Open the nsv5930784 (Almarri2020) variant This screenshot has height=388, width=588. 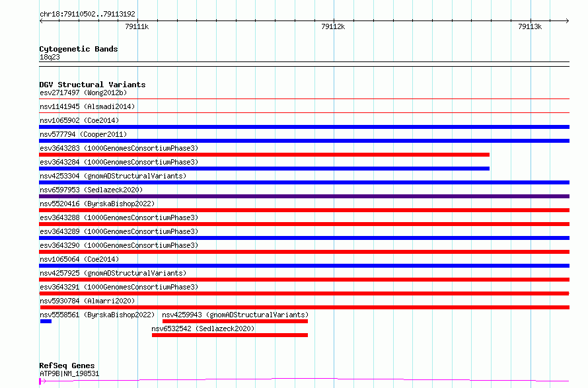(87, 301)
